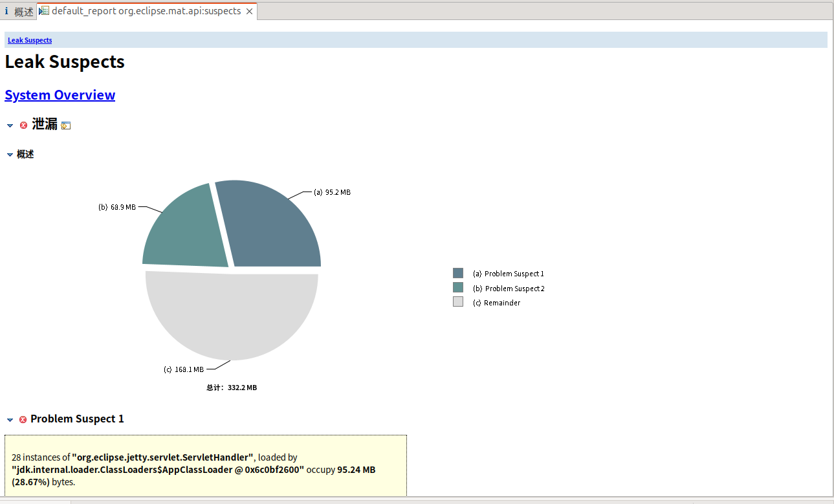Click the red error icon beside Problem Suspect 1
Image resolution: width=834 pixels, height=504 pixels.
(23, 419)
